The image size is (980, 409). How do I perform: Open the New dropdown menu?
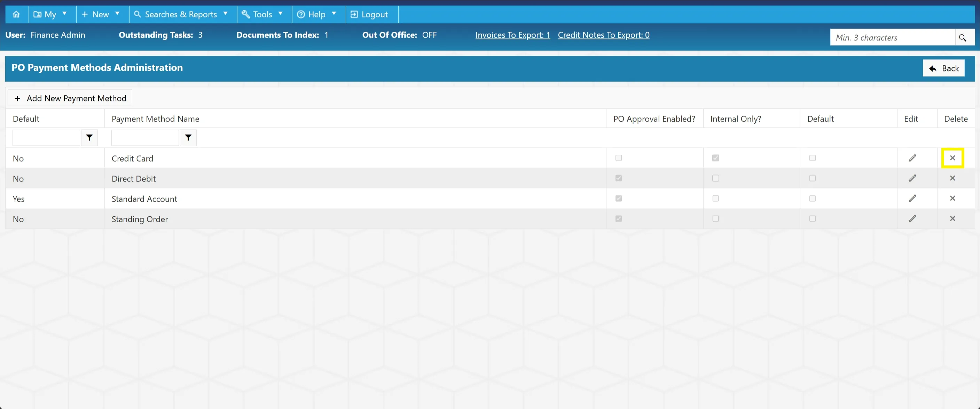pyautogui.click(x=103, y=14)
